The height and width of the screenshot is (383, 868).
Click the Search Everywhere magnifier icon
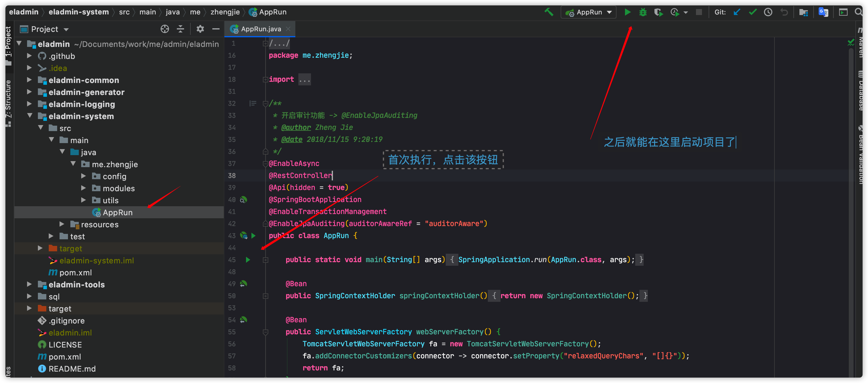(x=858, y=12)
